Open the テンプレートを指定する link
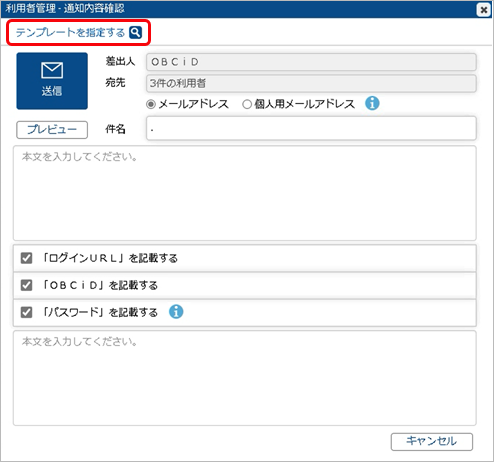The height and width of the screenshot is (462, 494). (x=70, y=33)
